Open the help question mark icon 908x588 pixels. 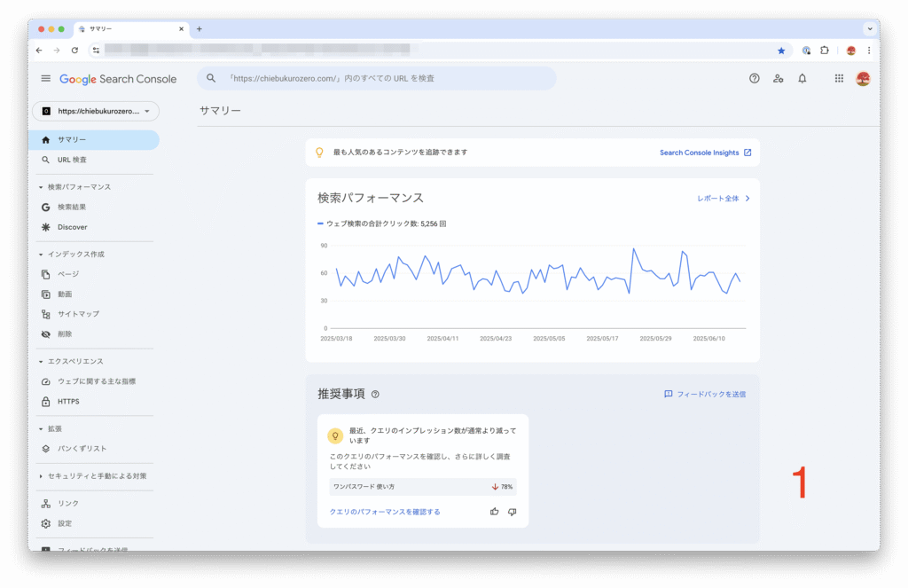pyautogui.click(x=754, y=78)
